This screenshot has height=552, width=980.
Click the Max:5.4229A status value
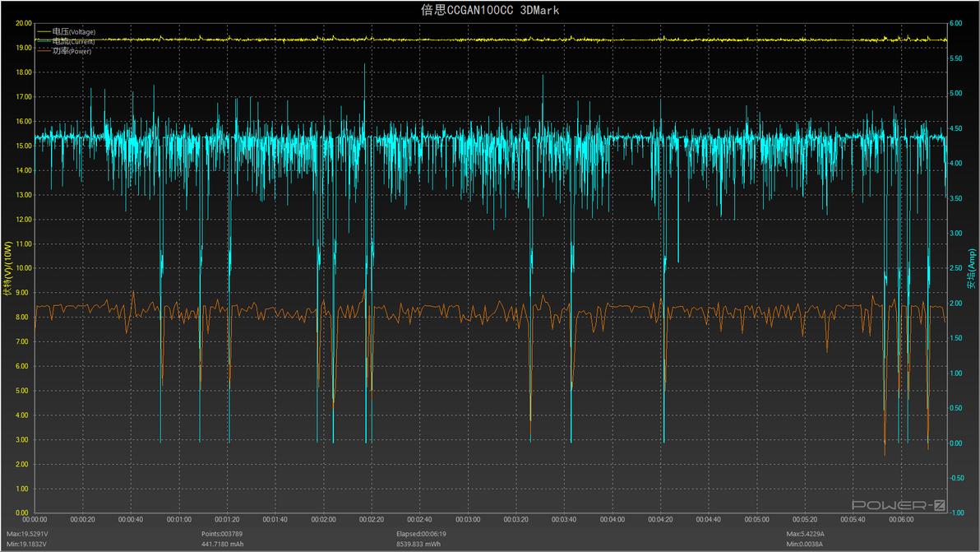coord(805,534)
